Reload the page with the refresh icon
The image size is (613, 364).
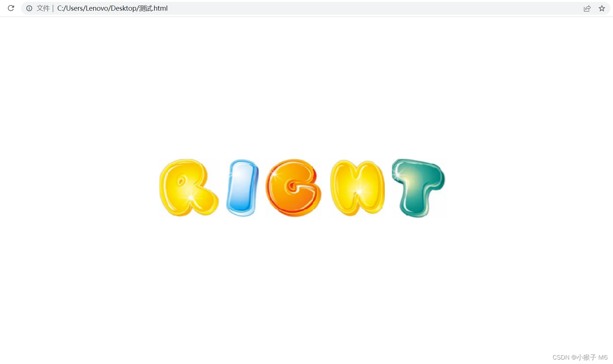pos(11,8)
